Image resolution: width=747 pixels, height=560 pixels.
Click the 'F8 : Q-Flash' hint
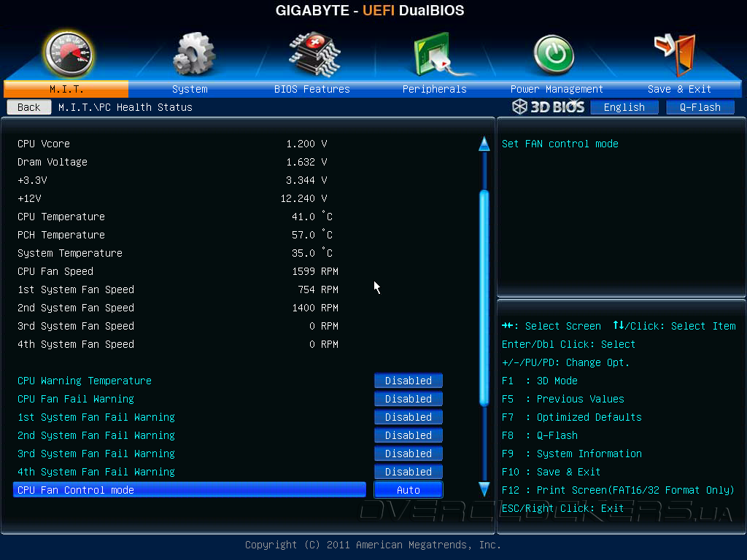tap(539, 435)
